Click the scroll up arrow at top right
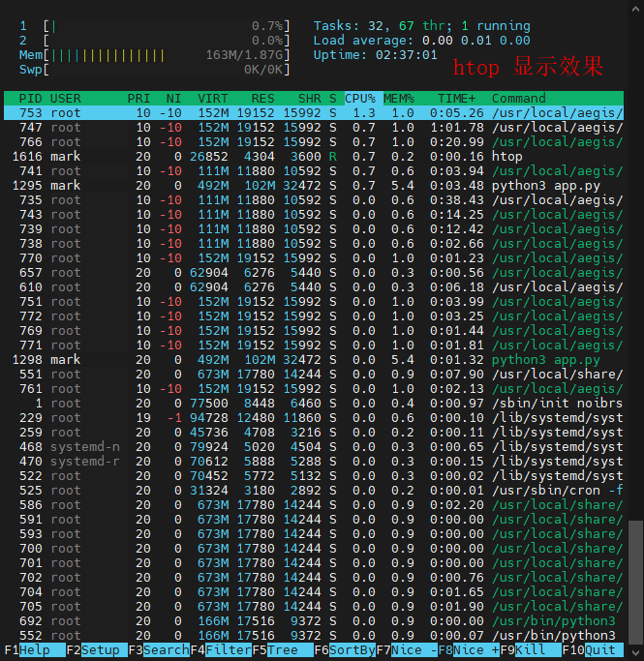The image size is (644, 661). [635, 9]
